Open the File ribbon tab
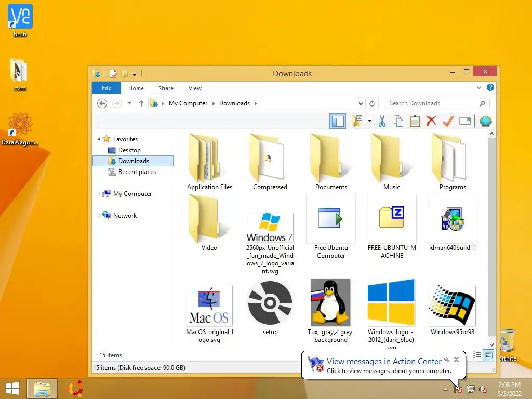The width and height of the screenshot is (532, 399). (107, 88)
